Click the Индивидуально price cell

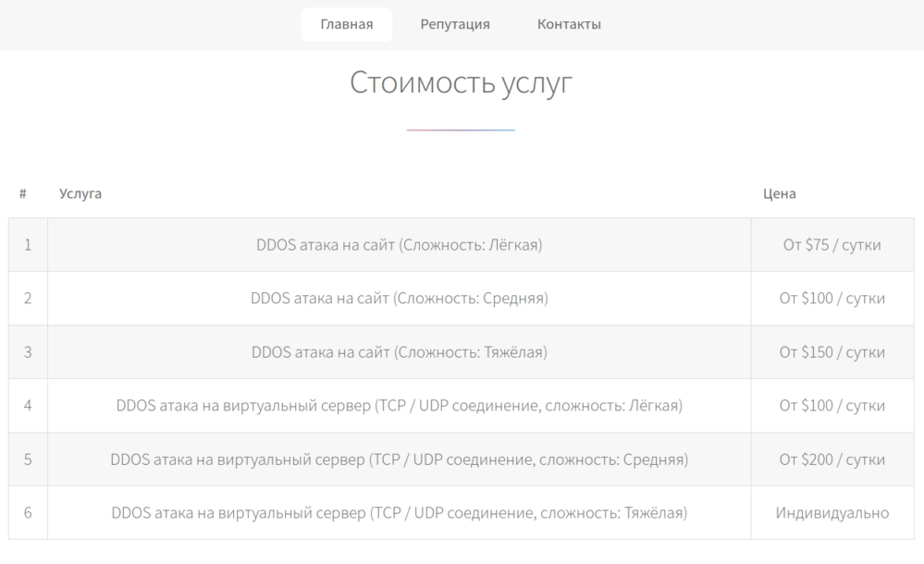[x=832, y=513]
